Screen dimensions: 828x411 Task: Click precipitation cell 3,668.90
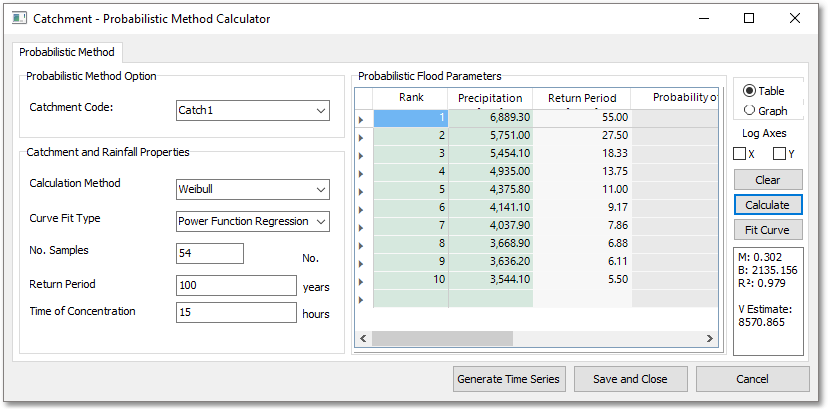tap(491, 243)
